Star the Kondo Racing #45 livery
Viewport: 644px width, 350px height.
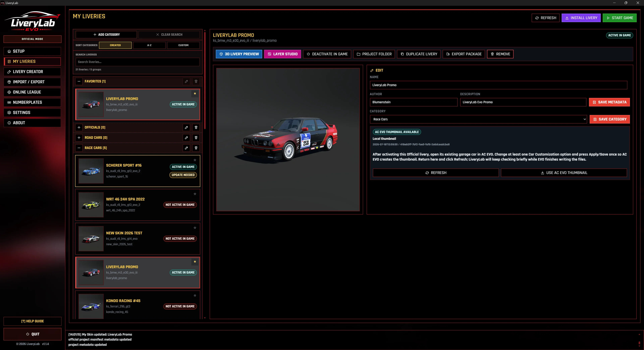195,295
